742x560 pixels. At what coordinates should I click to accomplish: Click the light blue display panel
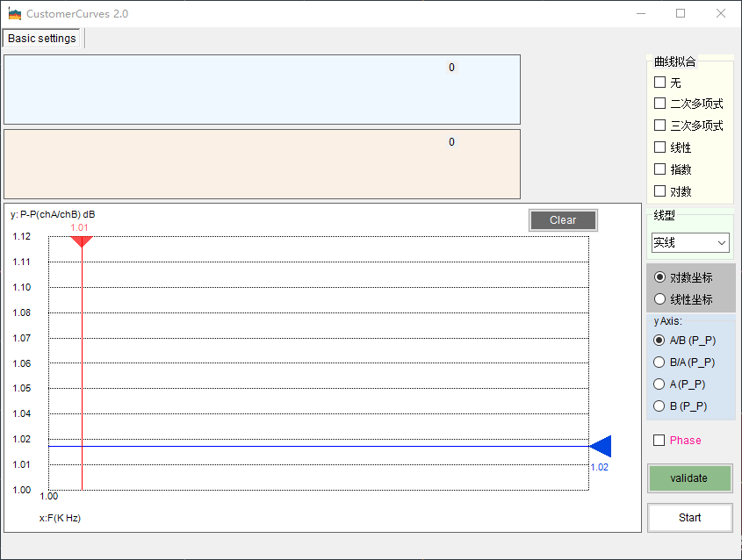click(263, 90)
